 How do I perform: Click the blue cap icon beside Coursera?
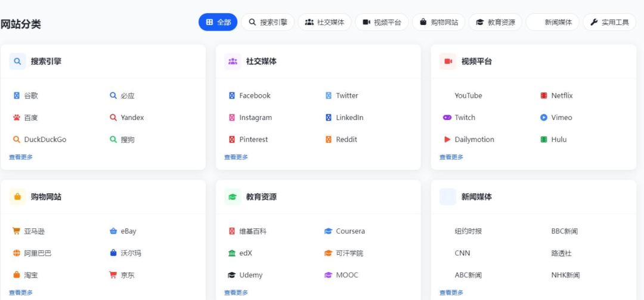pos(328,231)
